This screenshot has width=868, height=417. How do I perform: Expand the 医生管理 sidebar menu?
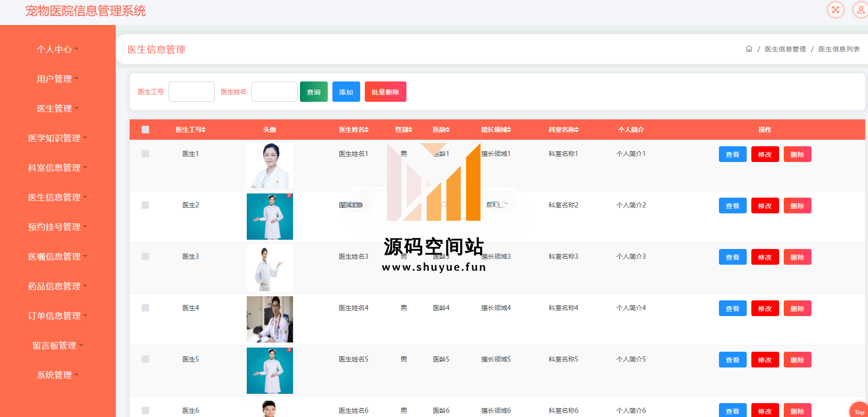tap(58, 108)
